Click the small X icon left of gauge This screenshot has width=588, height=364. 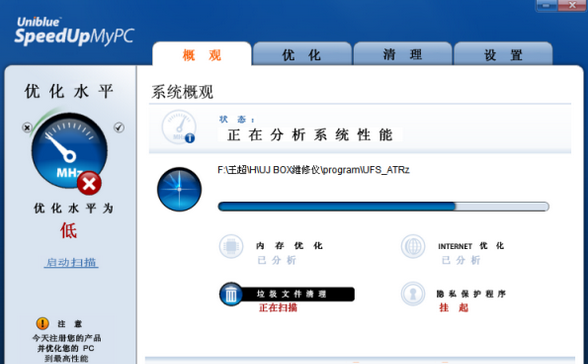click(x=27, y=127)
